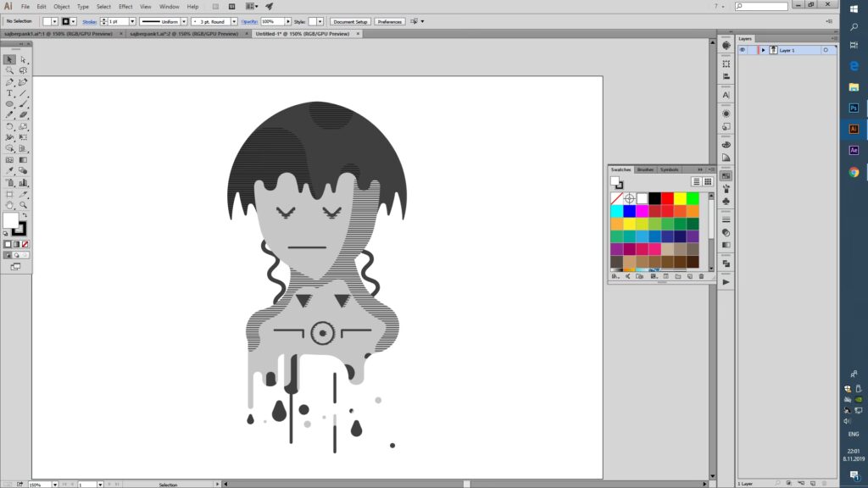Select the Type tool
Viewport: 868px width, 488px height.
(9, 93)
